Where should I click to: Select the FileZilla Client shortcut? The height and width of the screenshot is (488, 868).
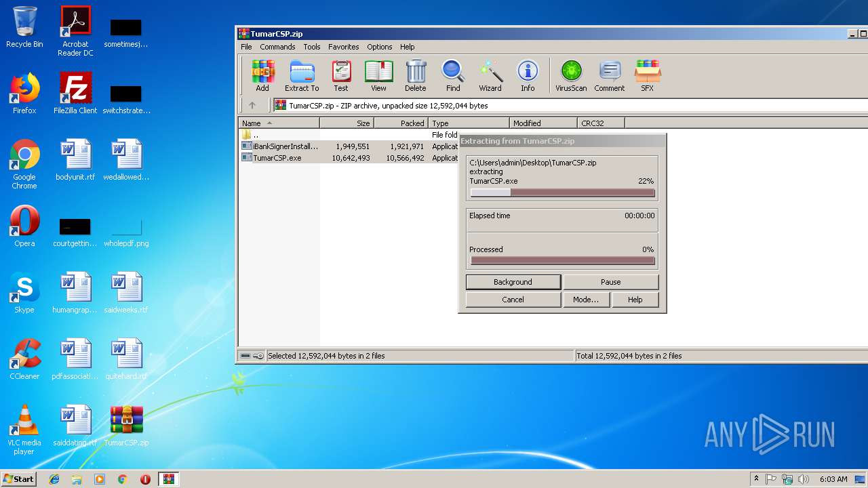[75, 94]
